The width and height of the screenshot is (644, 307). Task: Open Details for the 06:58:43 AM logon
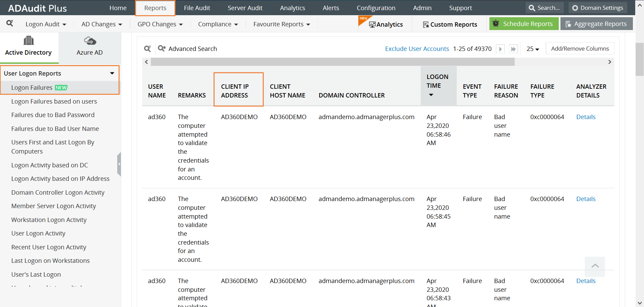[x=586, y=281]
